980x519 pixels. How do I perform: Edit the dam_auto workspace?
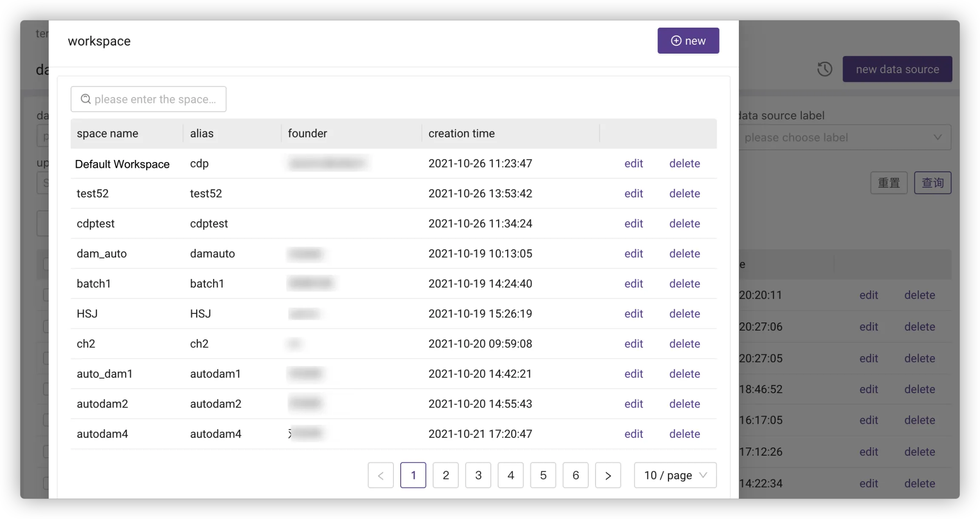[633, 254]
